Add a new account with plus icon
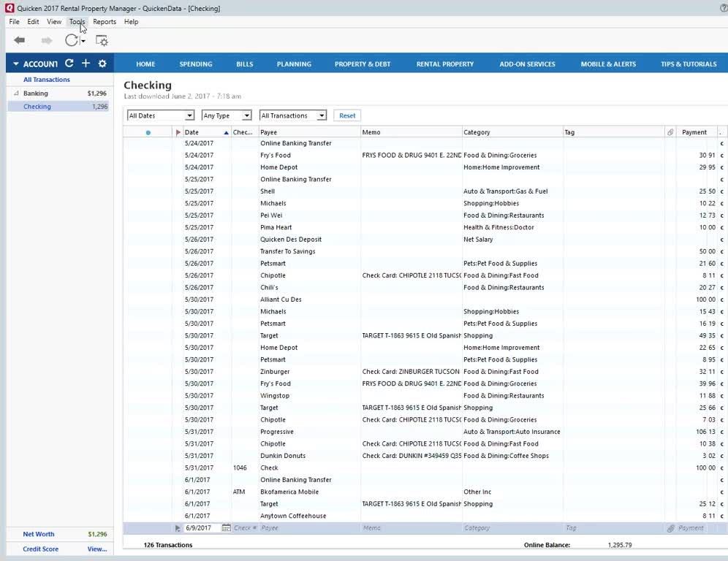Image resolution: width=728 pixels, height=561 pixels. click(86, 64)
